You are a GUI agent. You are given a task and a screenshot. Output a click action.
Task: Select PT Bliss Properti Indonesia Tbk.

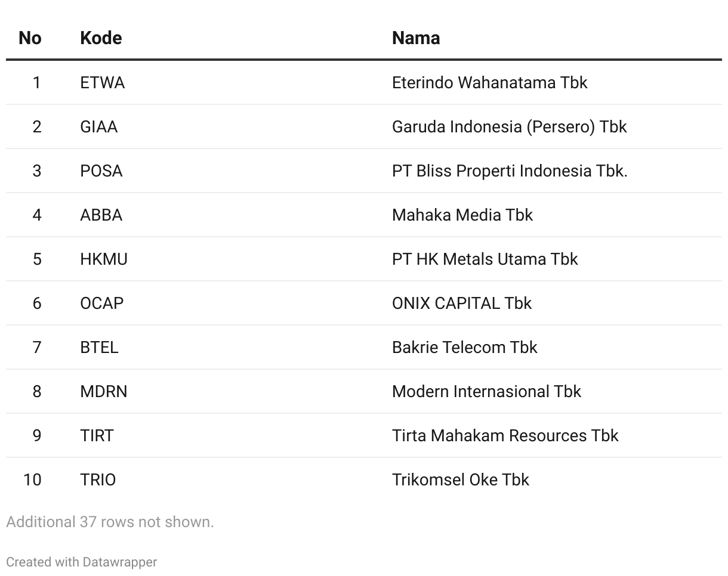510,171
